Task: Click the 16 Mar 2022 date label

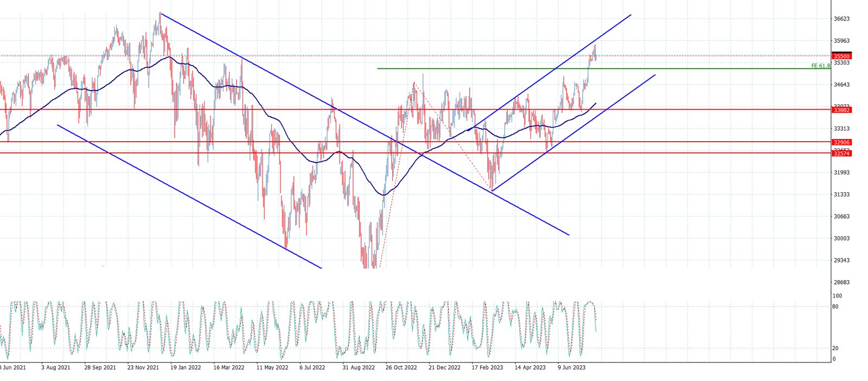Action: [228, 367]
